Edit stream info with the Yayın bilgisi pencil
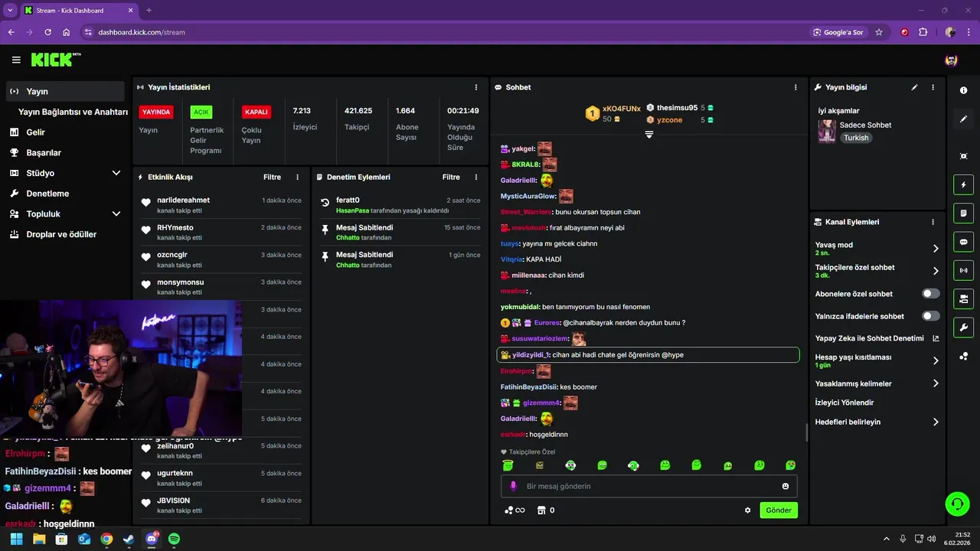The height and width of the screenshot is (551, 980). [914, 87]
